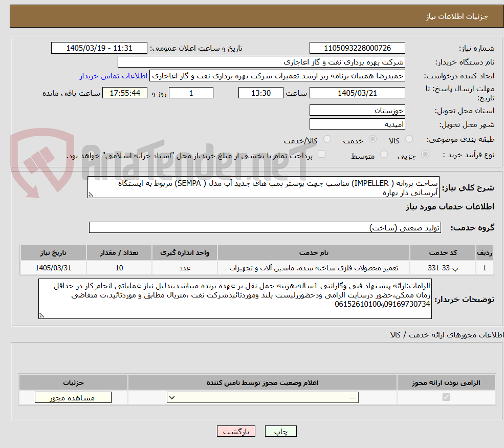Select the جزیی purchase type radio
Screen dimensions: 504x448
425,155
